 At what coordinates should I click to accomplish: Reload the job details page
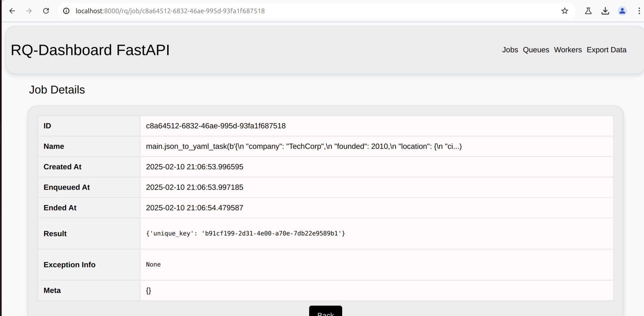(x=46, y=11)
